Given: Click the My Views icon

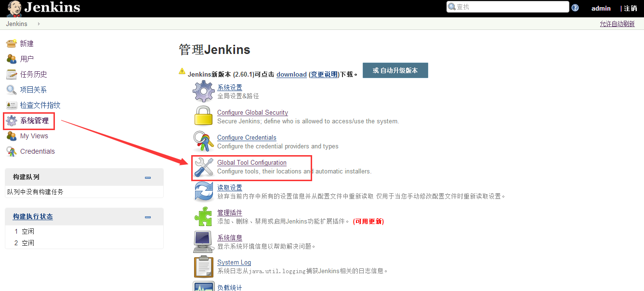Looking at the screenshot, I should (12, 136).
